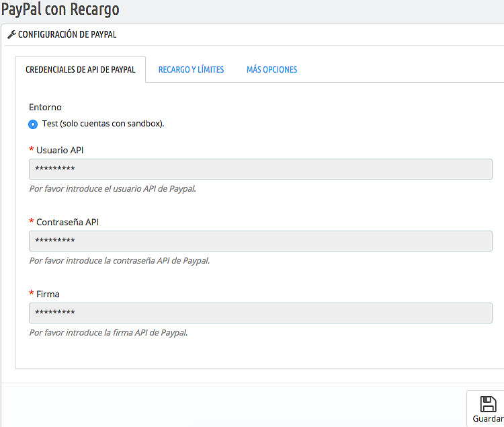
Task: Focus the Contraseña API input field
Action: [x=260, y=241]
